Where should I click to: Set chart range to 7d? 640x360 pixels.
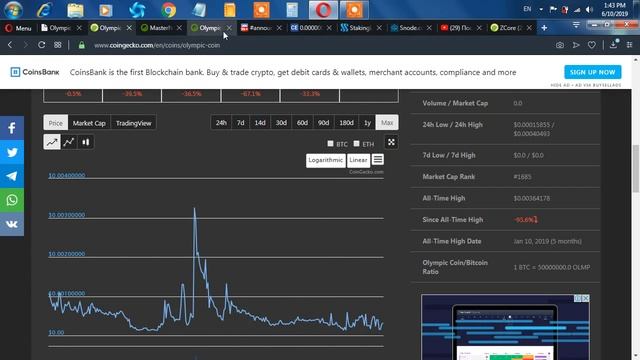[x=240, y=122]
